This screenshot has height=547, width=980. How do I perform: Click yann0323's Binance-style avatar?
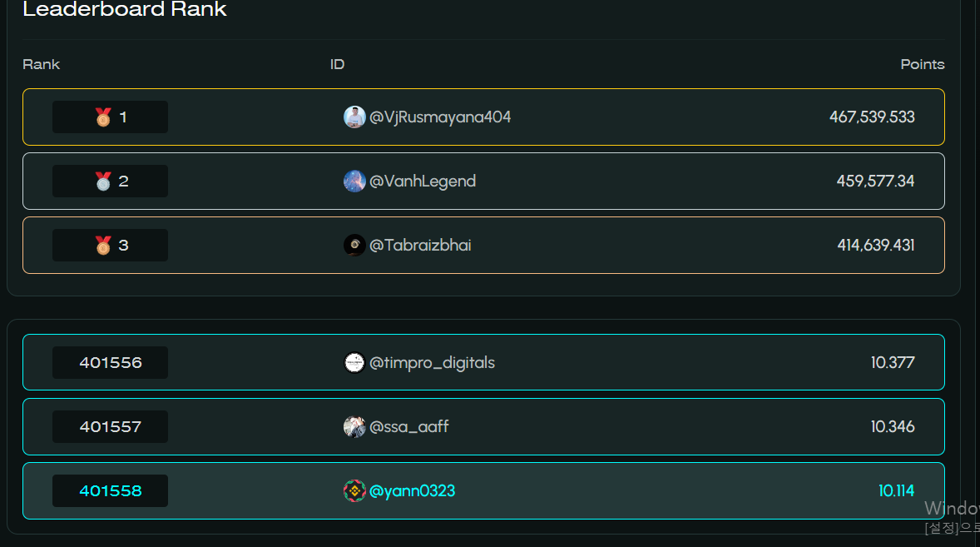354,490
